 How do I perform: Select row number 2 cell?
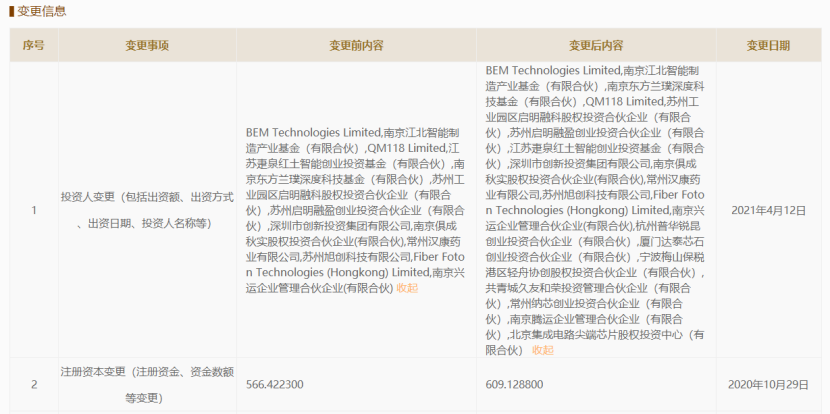33,384
